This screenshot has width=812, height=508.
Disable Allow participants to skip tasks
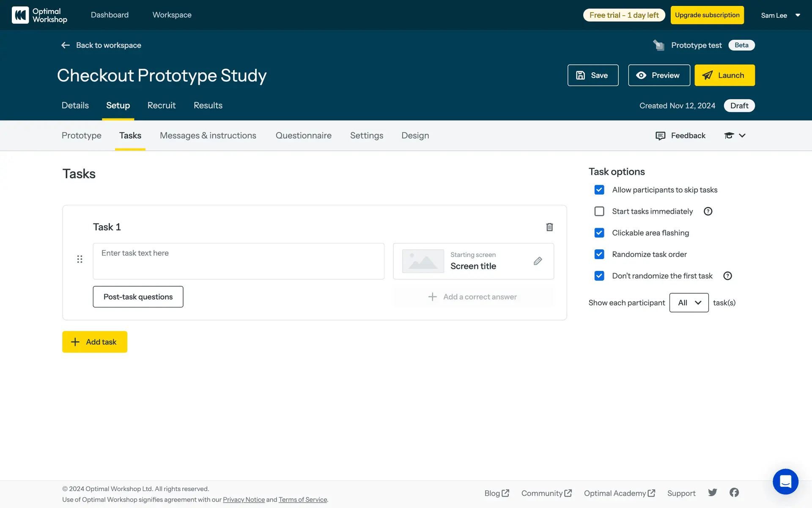(x=599, y=190)
